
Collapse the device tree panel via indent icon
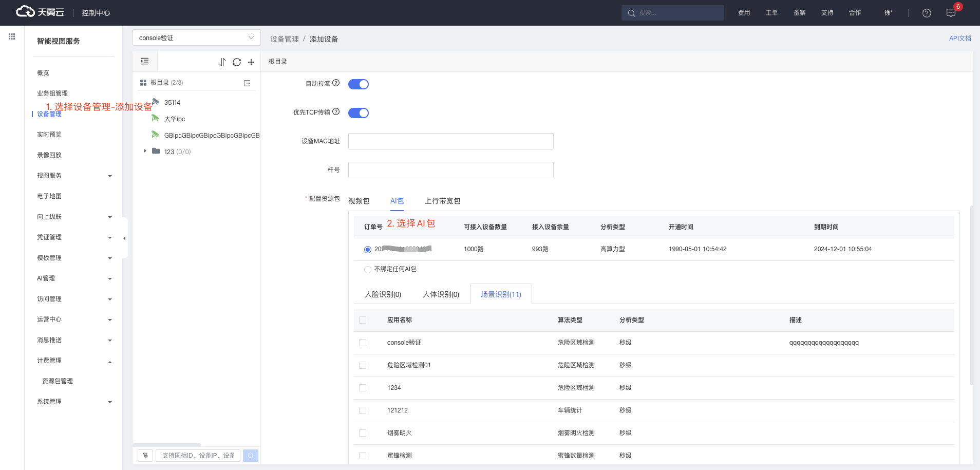pyautogui.click(x=145, y=62)
